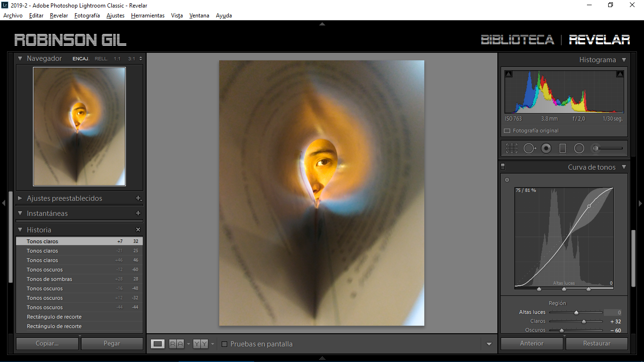Toggle highlight clipping indicator in histogram
This screenshot has height=362, width=644.
click(620, 74)
